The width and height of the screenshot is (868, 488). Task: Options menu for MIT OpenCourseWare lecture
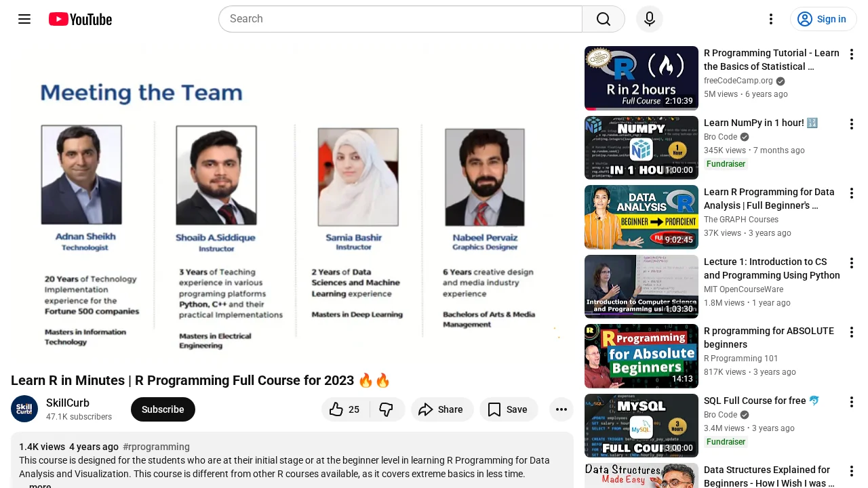(x=852, y=263)
